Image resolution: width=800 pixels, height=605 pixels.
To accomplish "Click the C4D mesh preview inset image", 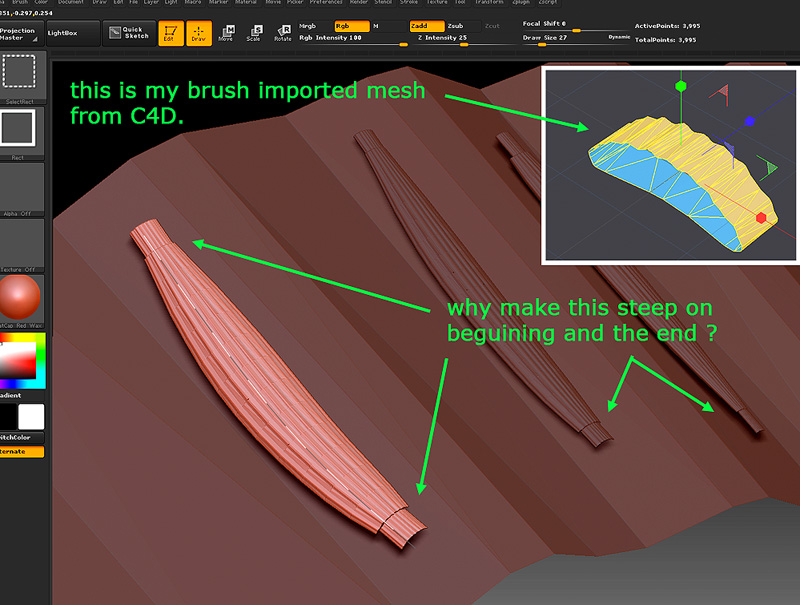I will pos(670,165).
